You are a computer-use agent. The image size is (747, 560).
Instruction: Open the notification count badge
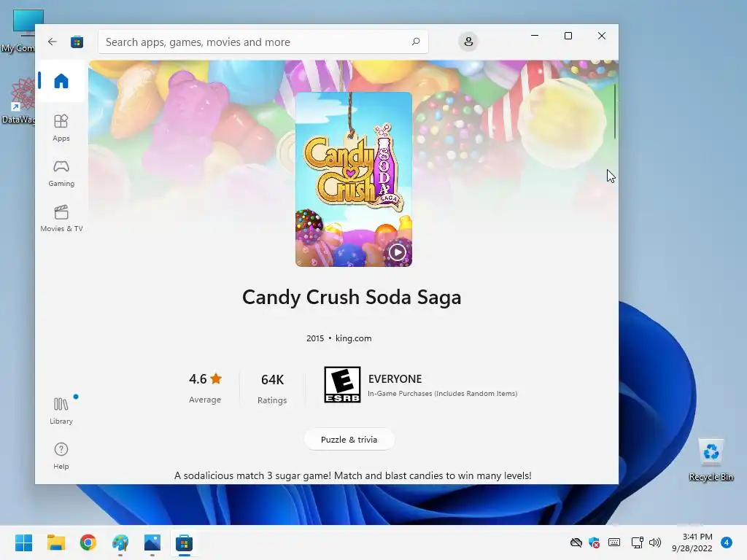[x=727, y=542]
